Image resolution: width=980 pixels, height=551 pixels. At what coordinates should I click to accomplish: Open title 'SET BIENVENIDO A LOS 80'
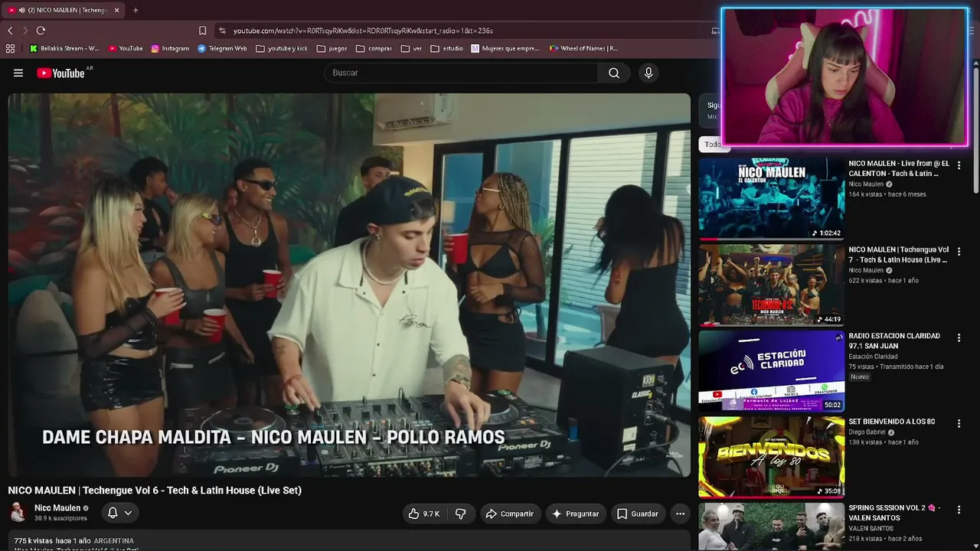click(892, 422)
